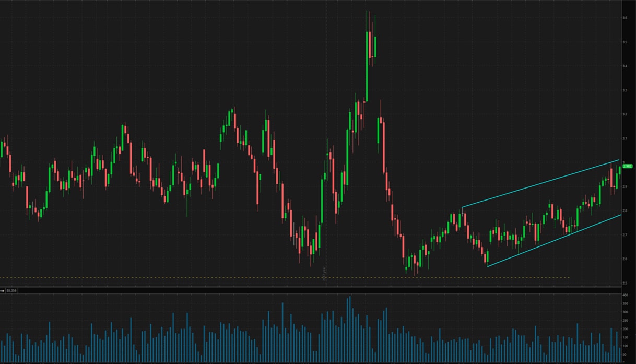Click the volume value 85,356 label

11,290
